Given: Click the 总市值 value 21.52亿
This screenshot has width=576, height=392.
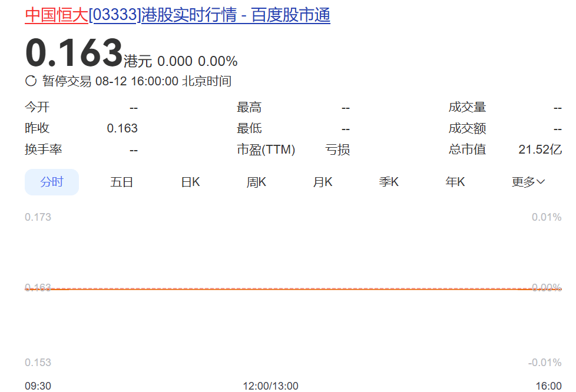Looking at the screenshot, I should 539,150.
